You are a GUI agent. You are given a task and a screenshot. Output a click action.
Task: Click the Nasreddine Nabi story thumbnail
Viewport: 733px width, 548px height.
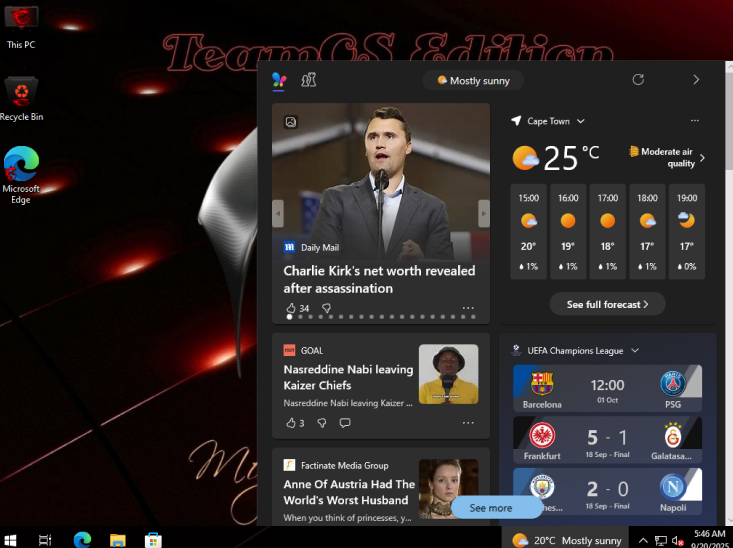(x=448, y=374)
